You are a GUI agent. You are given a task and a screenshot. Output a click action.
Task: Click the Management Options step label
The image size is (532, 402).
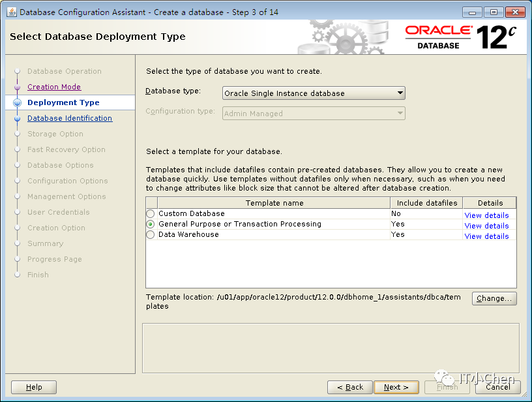click(66, 196)
